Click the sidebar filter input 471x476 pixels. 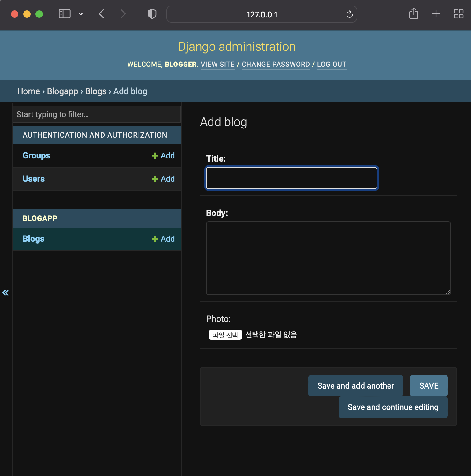97,114
